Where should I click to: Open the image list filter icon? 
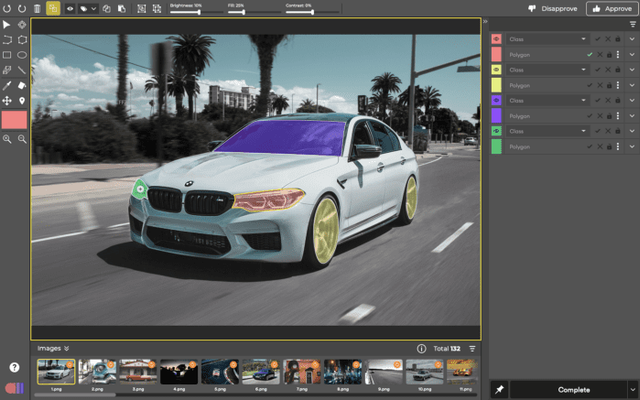click(x=472, y=349)
